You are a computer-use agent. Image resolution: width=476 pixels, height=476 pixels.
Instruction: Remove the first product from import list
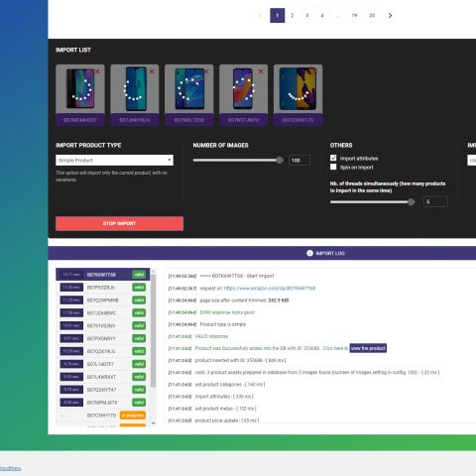[97, 71]
